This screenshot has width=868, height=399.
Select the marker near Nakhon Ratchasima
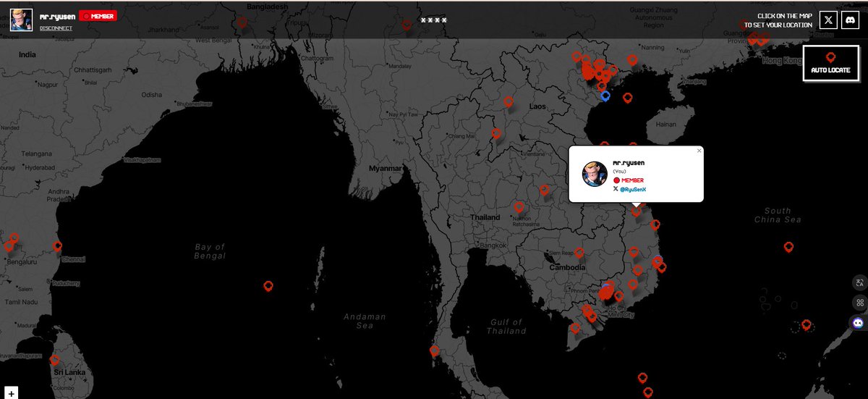pyautogui.click(x=519, y=207)
